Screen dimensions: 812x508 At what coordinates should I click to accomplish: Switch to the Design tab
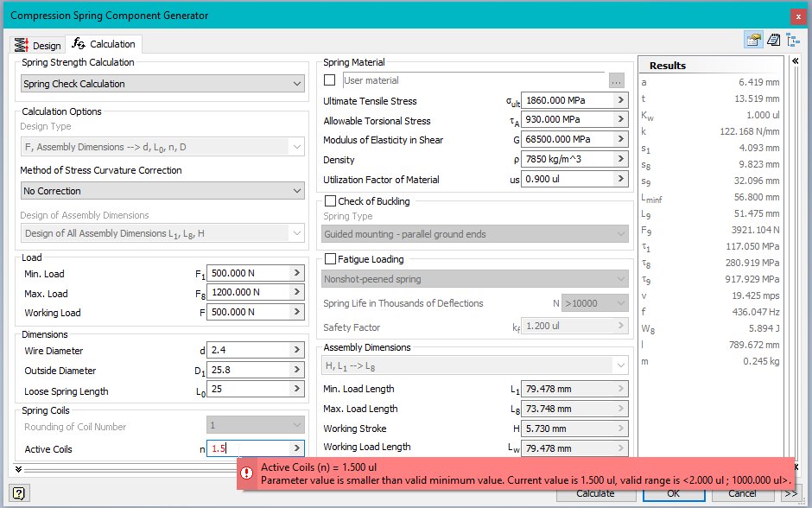[x=39, y=44]
